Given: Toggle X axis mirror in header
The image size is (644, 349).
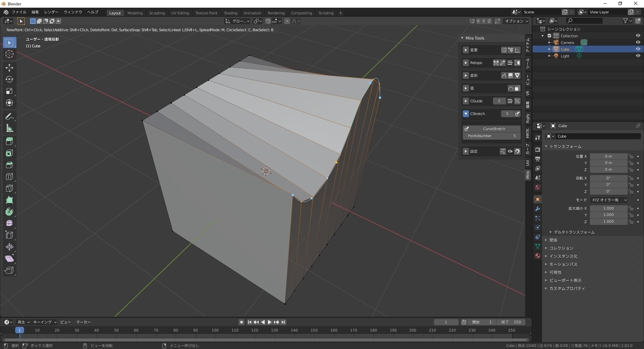Looking at the screenshot, I should click(477, 21).
